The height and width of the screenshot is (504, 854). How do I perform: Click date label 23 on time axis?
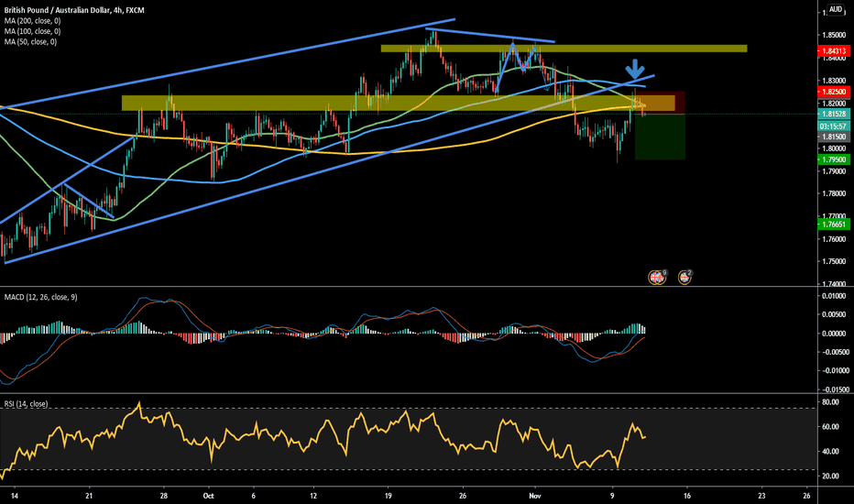point(761,496)
